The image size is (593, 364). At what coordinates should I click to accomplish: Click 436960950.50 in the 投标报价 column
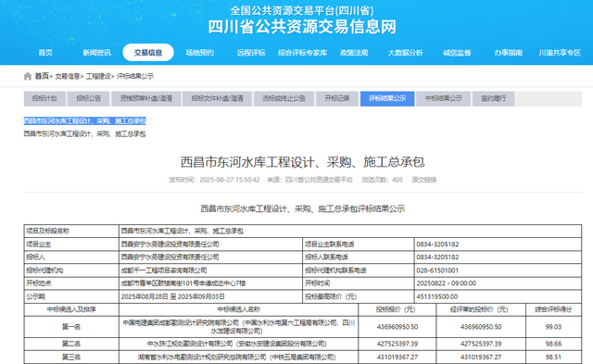tap(397, 327)
